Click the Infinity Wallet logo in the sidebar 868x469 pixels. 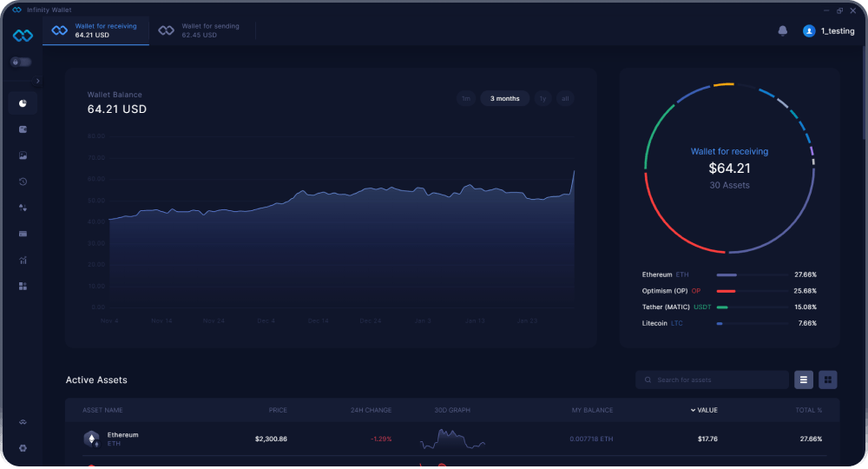point(23,36)
